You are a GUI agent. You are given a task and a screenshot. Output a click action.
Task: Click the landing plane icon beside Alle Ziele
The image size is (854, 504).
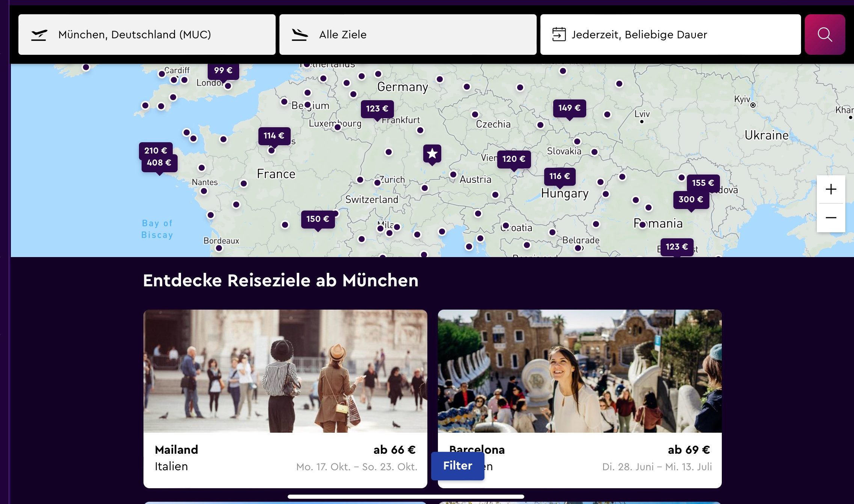coord(300,35)
